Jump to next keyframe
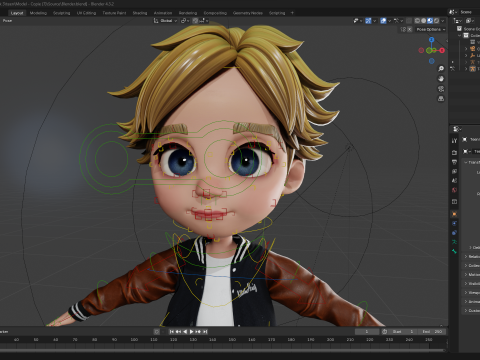This screenshot has height=360, width=480. pos(198,332)
